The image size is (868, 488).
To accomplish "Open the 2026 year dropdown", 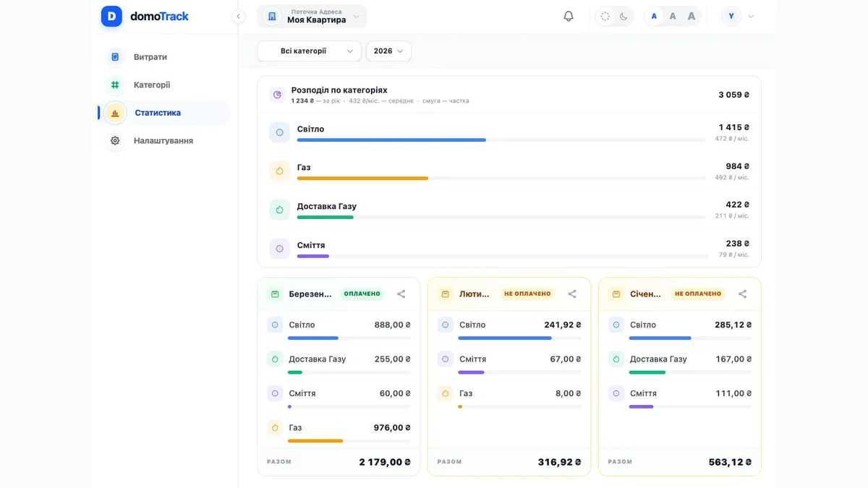I will (x=388, y=51).
